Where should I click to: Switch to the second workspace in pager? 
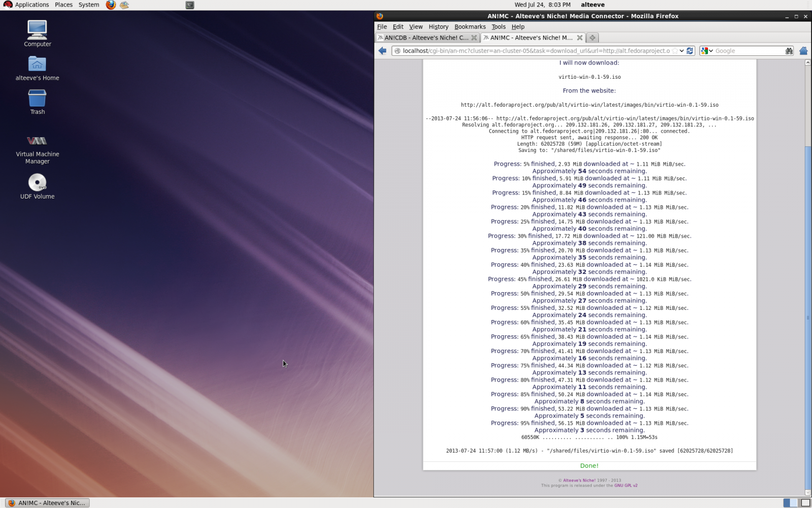(805, 503)
